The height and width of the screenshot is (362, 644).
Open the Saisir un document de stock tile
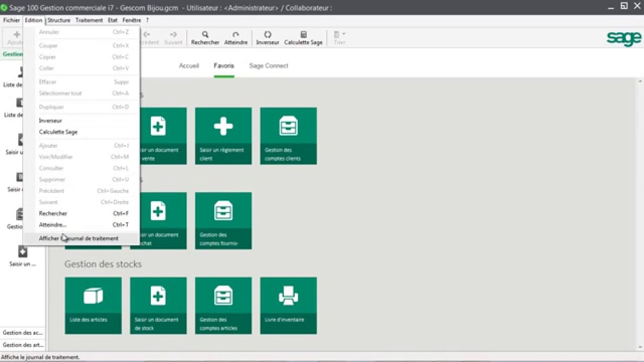tap(158, 306)
